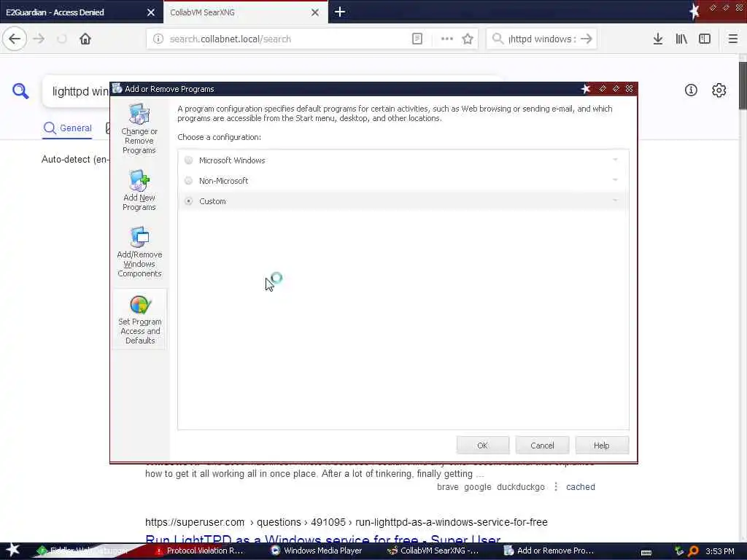
Task: Open page actions three-dot menu
Action: (x=447, y=39)
